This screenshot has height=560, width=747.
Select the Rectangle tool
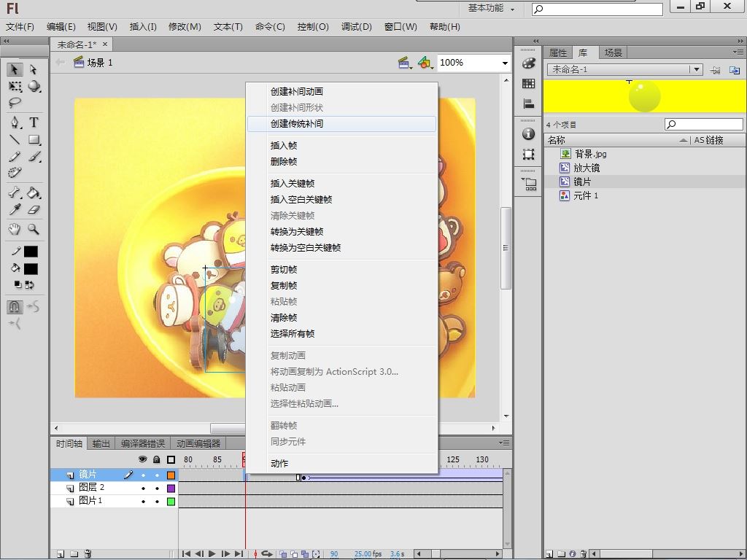click(34, 139)
